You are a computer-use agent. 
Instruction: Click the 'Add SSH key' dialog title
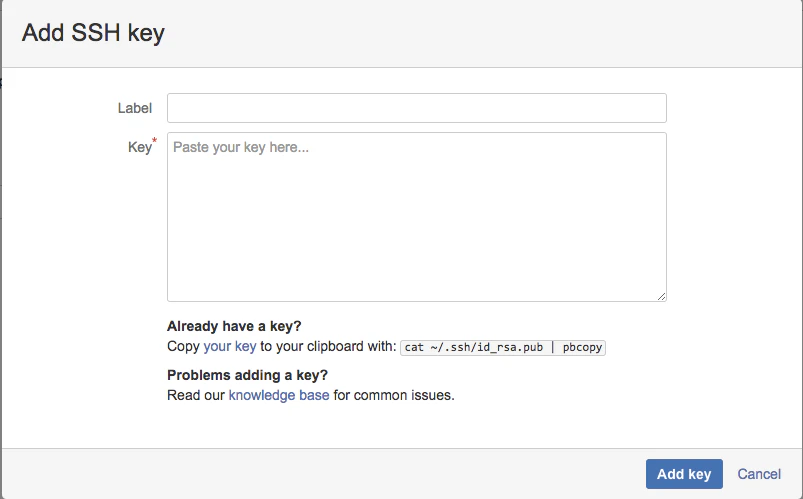(93, 33)
